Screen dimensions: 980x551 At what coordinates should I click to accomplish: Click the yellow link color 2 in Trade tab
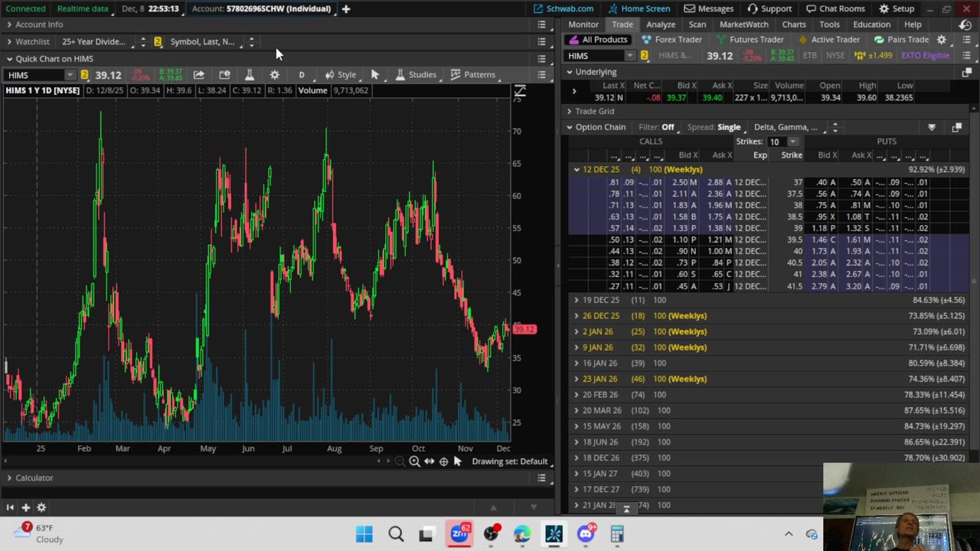point(644,56)
